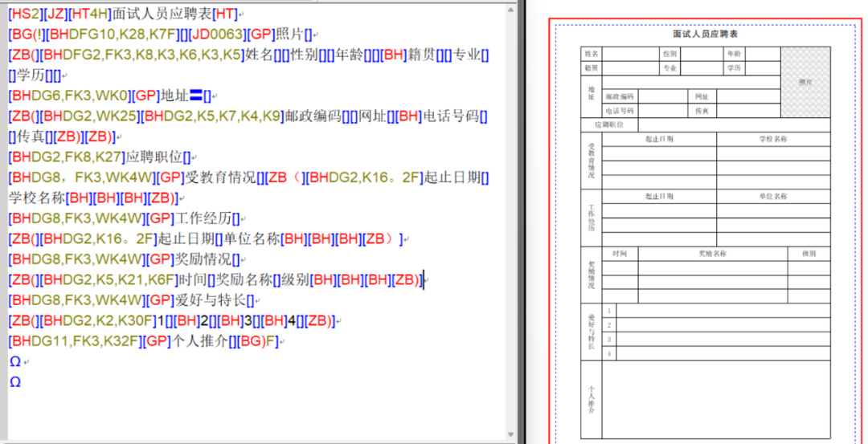This screenshot has width=868, height=444.
Task: Click the first Ω end symbol
Action: click(15, 362)
